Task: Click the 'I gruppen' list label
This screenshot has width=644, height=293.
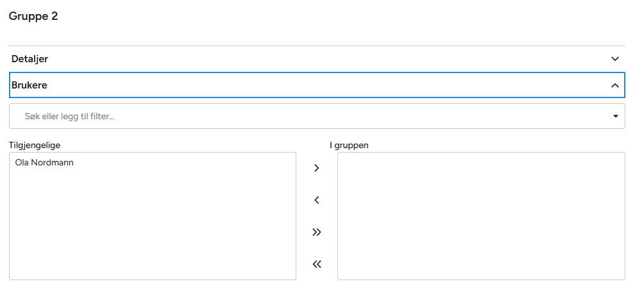Action: tap(349, 145)
